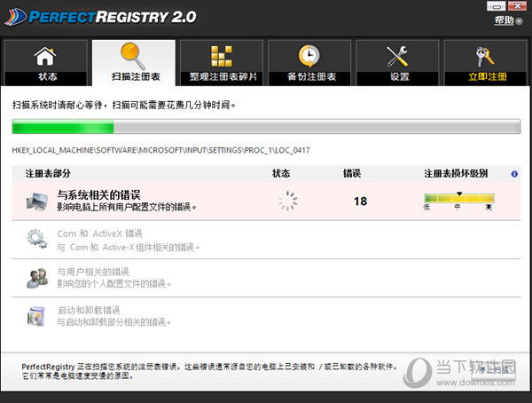
Task: Click the users icon for 与用户相关的错误
Action: tap(37, 278)
